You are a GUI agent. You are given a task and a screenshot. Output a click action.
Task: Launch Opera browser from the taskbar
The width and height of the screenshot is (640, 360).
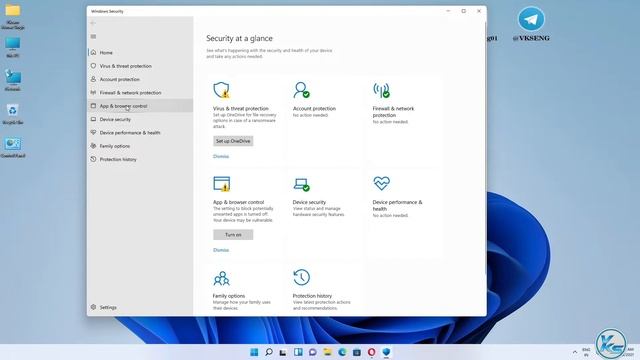coord(371,352)
